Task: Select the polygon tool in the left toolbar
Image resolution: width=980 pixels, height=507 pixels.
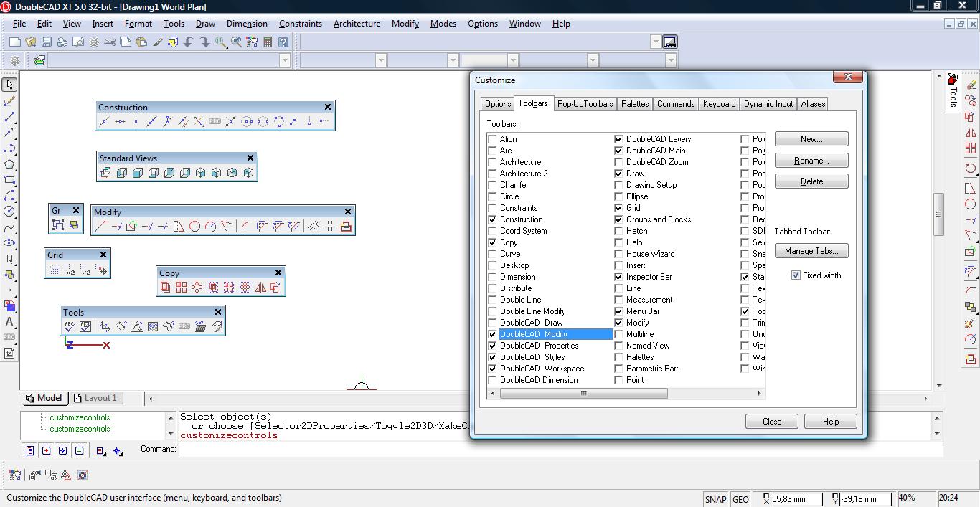Action: click(9, 164)
